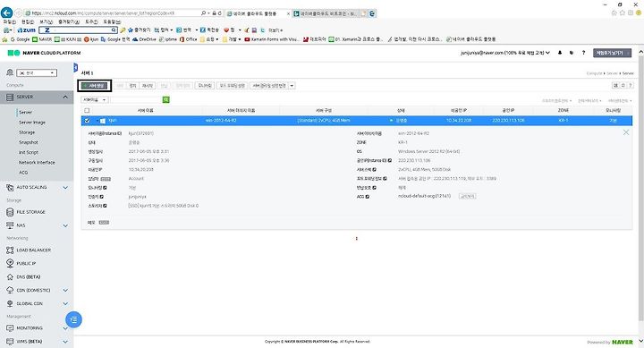Click the question mark help icon in header
This screenshot has height=348, width=644.
583,53
